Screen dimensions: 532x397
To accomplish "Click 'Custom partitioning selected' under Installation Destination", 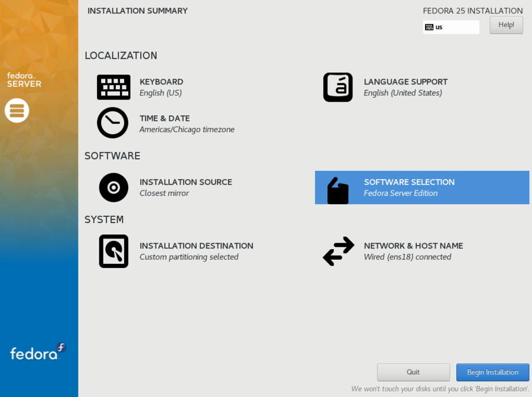I will (189, 257).
